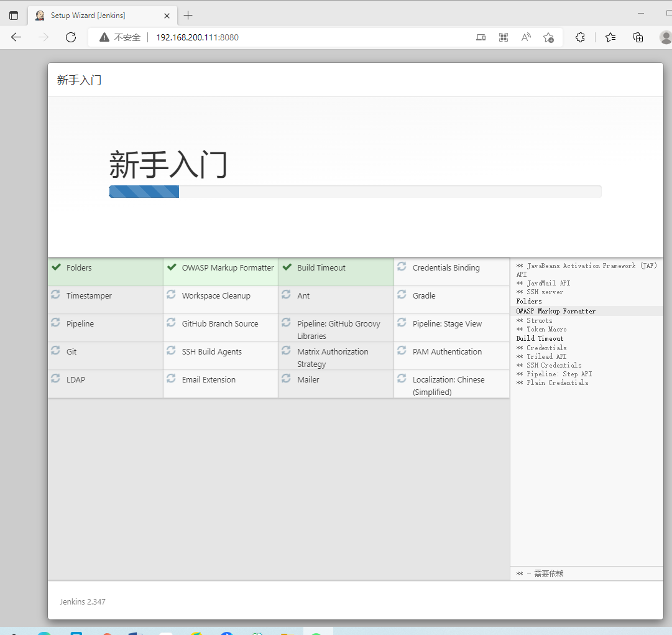Open the browser Extensions icon
Viewport: 672px width, 635px height.
[x=580, y=37]
